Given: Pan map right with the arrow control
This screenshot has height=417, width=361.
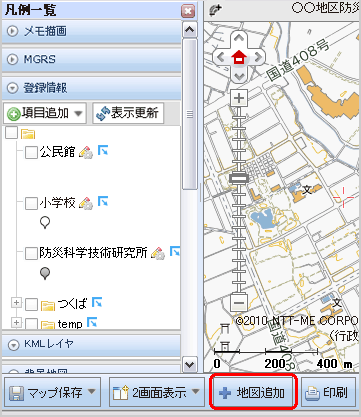Looking at the screenshot, I should 257,57.
